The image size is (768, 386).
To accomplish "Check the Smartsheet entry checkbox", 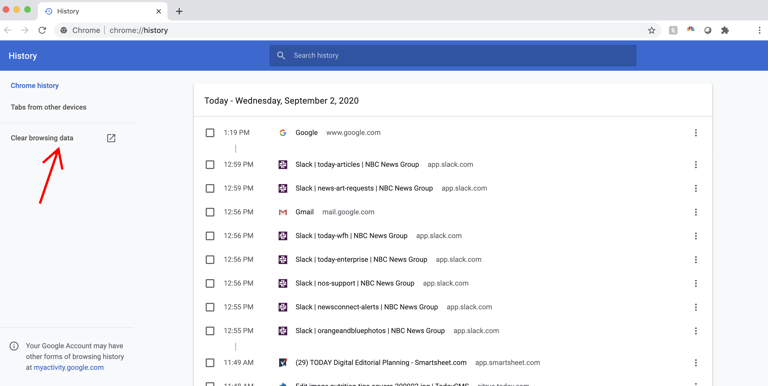I will [210, 363].
